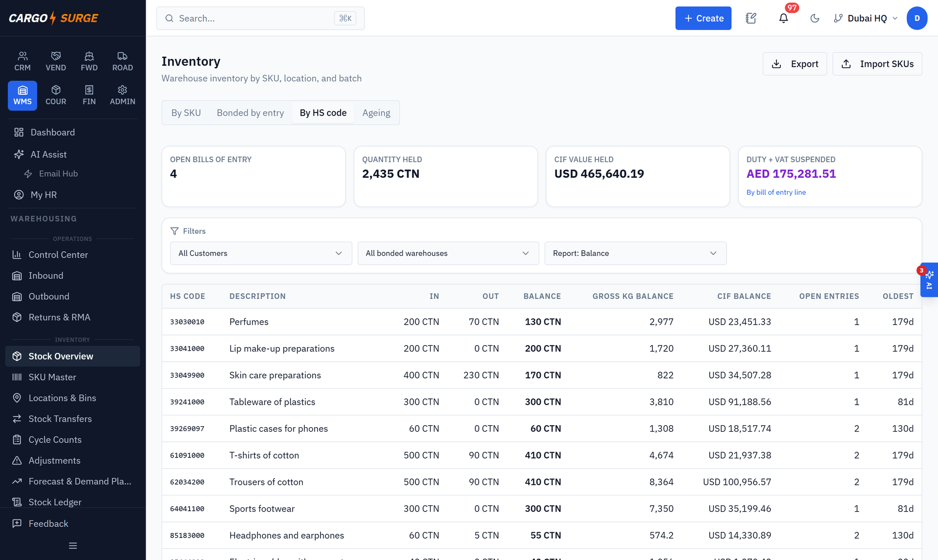Screen dimensions: 938x560
Task: Select the WMS module icon
Action: pos(22,96)
